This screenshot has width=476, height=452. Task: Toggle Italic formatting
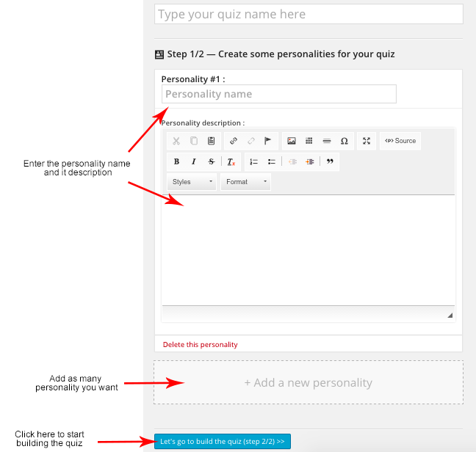194,161
